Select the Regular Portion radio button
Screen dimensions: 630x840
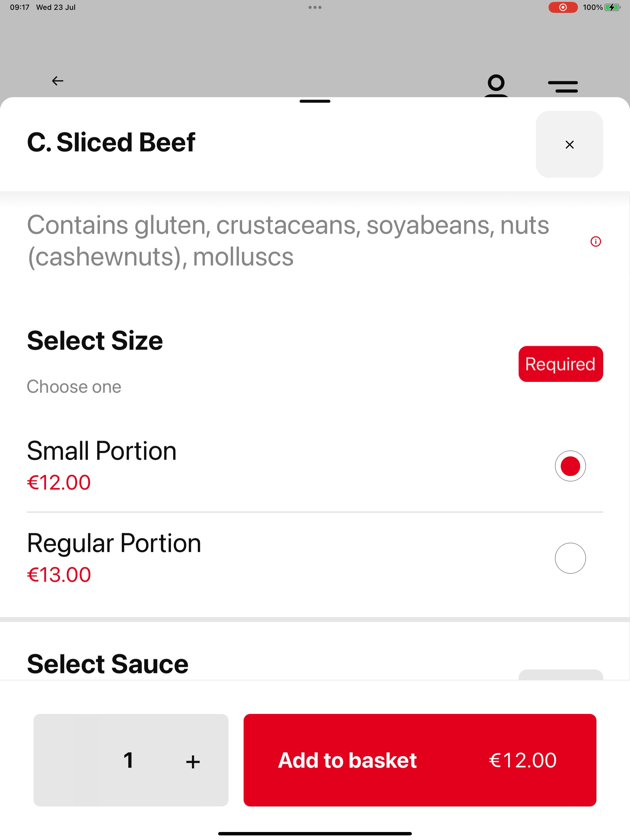570,558
